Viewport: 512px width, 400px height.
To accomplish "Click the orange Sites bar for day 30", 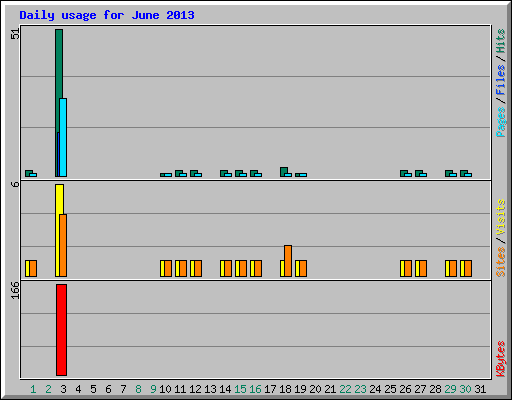I will click(468, 269).
